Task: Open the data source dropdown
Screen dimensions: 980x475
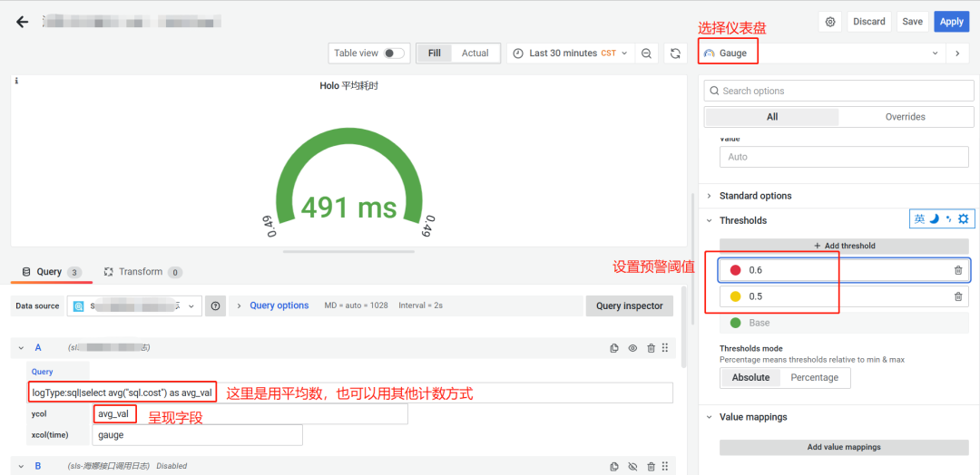Action: (x=134, y=305)
